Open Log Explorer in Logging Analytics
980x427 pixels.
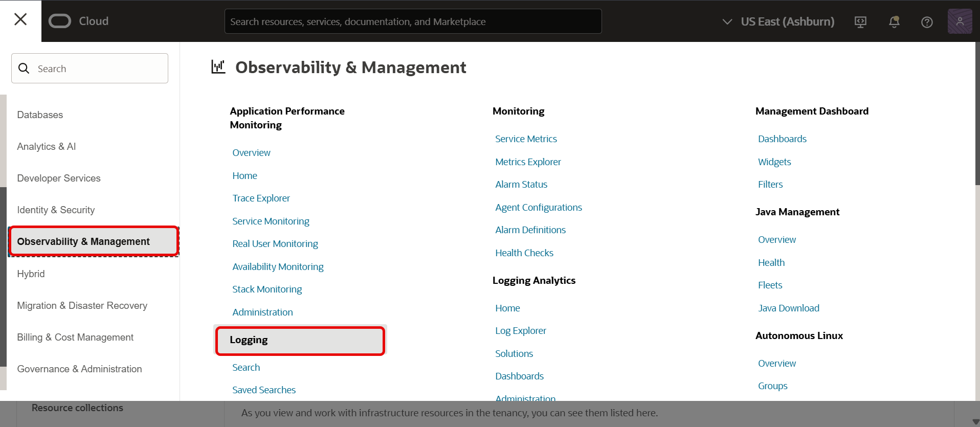tap(521, 331)
